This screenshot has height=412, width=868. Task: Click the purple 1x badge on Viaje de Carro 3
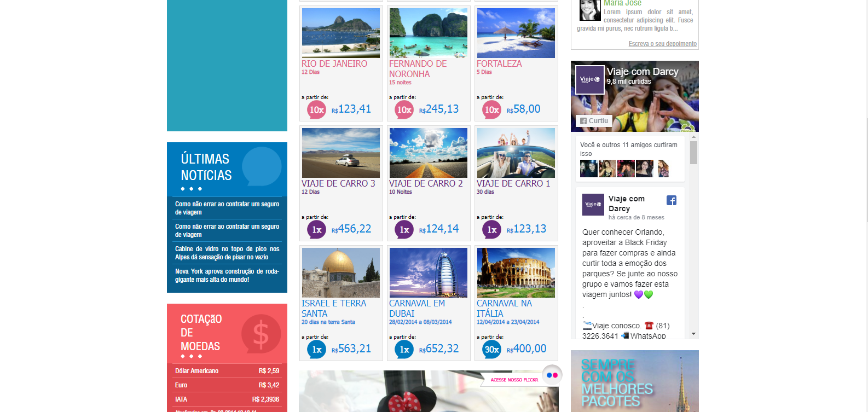pyautogui.click(x=317, y=230)
